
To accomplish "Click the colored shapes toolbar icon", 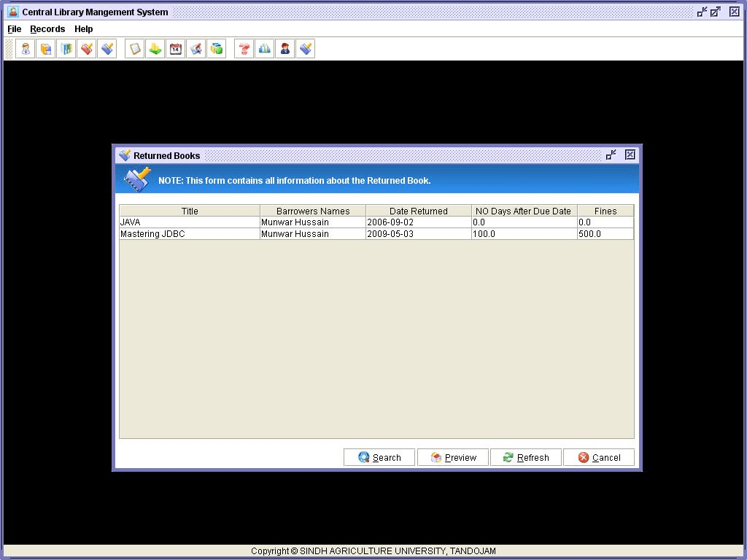I will coord(217,49).
